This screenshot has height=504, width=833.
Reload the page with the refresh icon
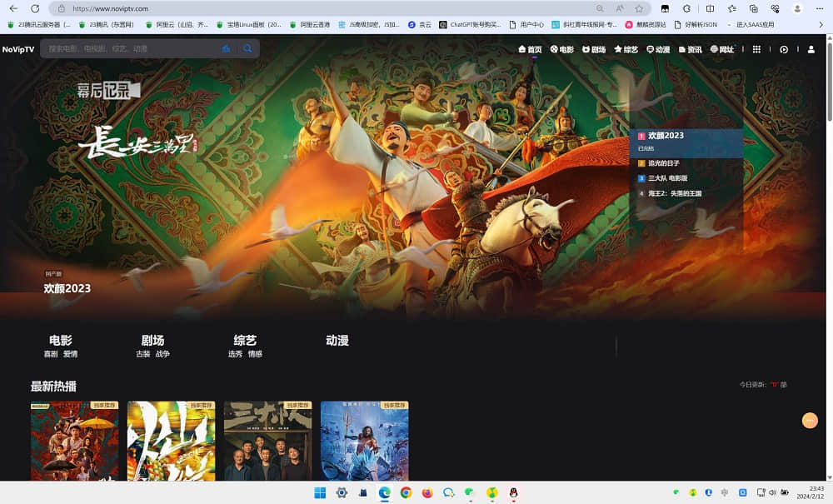(x=35, y=8)
